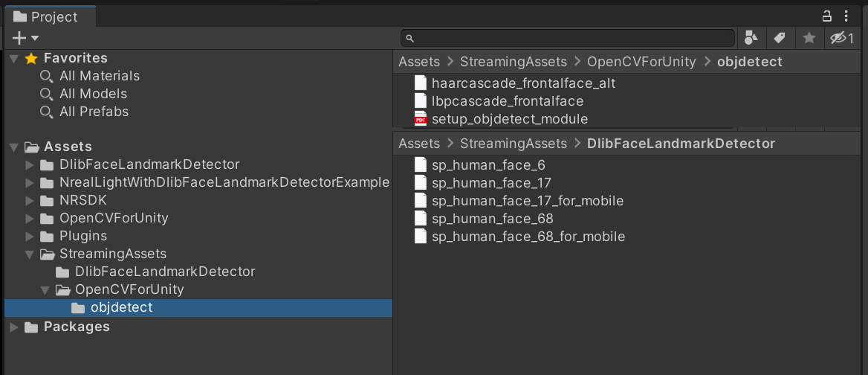Click the objdetect folder icon
This screenshot has height=375, width=868.
(78, 307)
